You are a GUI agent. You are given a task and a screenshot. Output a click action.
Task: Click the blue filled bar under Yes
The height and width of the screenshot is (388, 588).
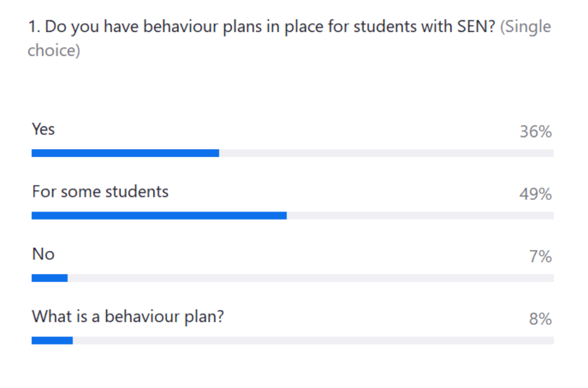125,153
